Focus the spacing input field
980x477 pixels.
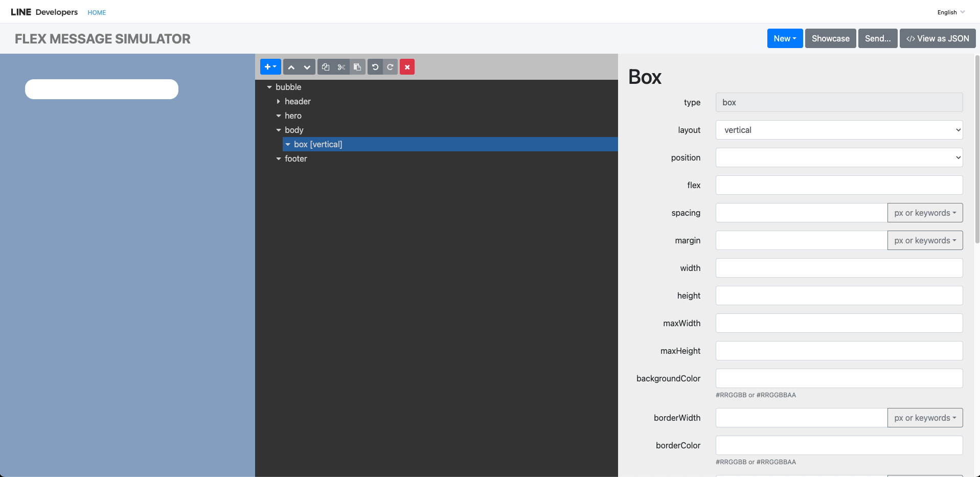click(x=802, y=213)
